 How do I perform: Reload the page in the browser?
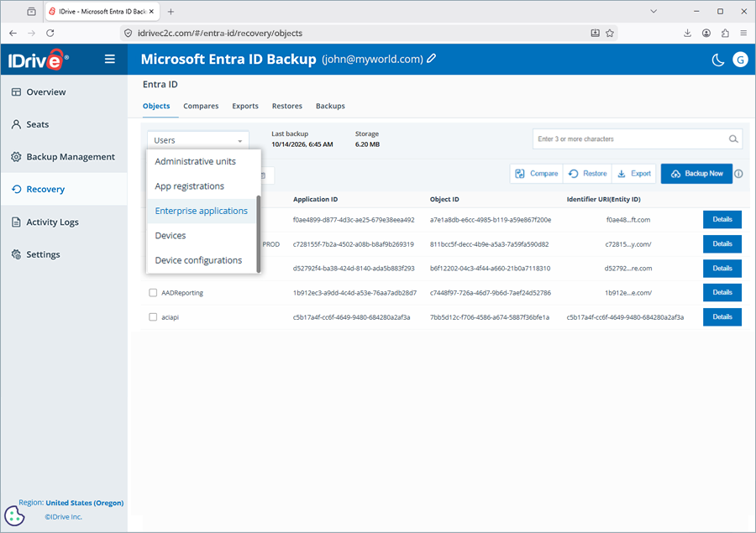[x=50, y=33]
